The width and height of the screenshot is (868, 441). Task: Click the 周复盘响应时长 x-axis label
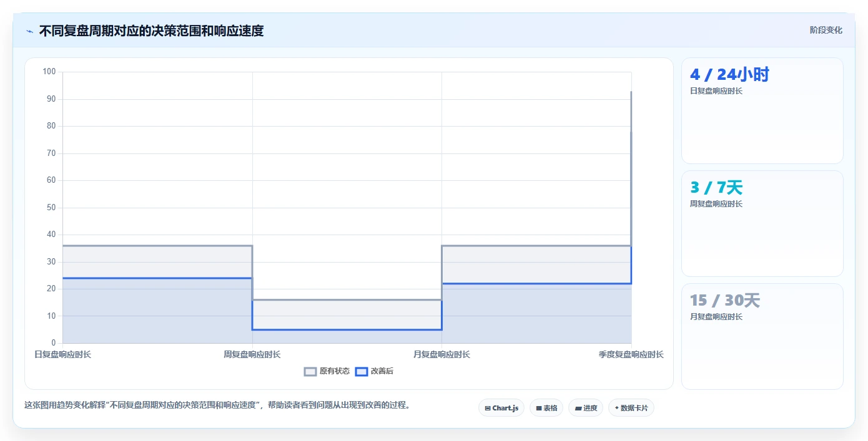[252, 354]
